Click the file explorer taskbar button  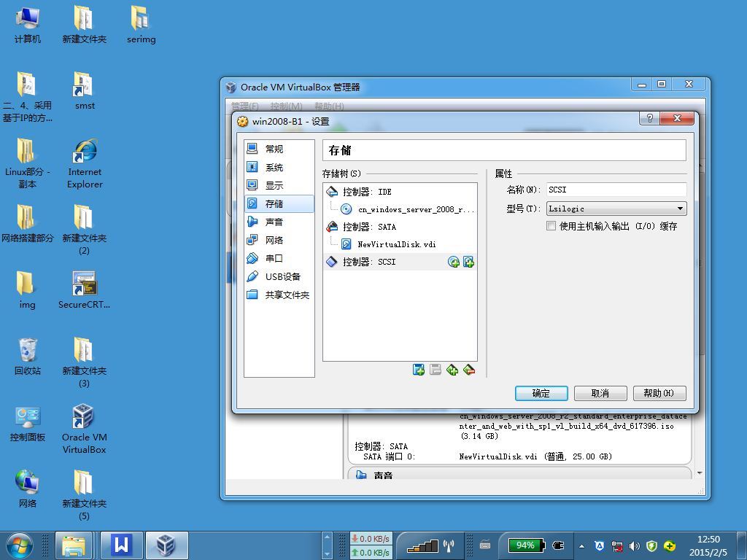click(74, 545)
